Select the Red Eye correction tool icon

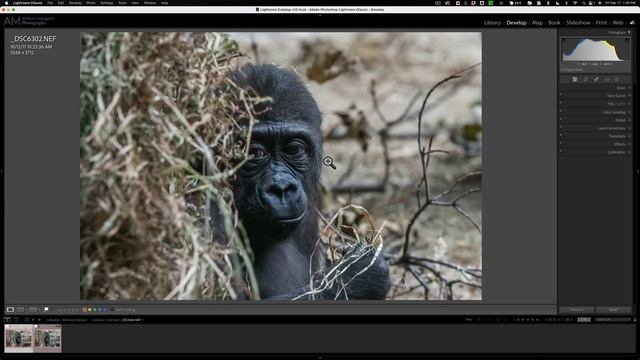(607, 79)
